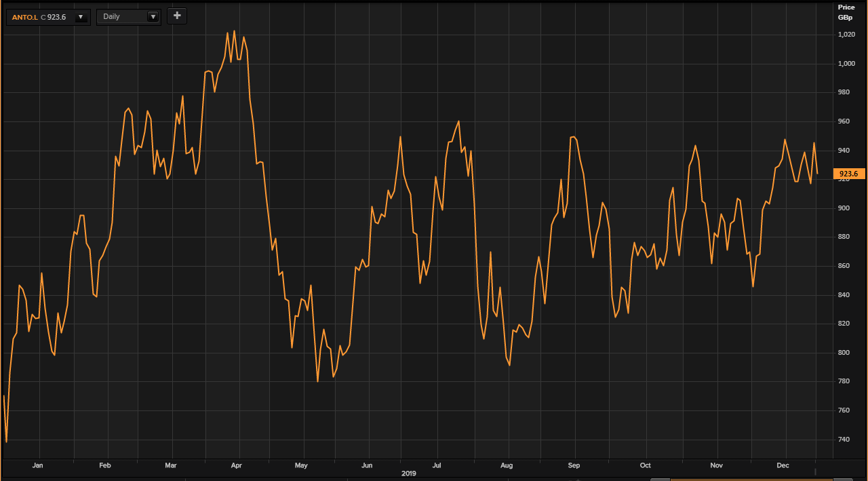Click the plus button beside Daily

pyautogui.click(x=177, y=16)
